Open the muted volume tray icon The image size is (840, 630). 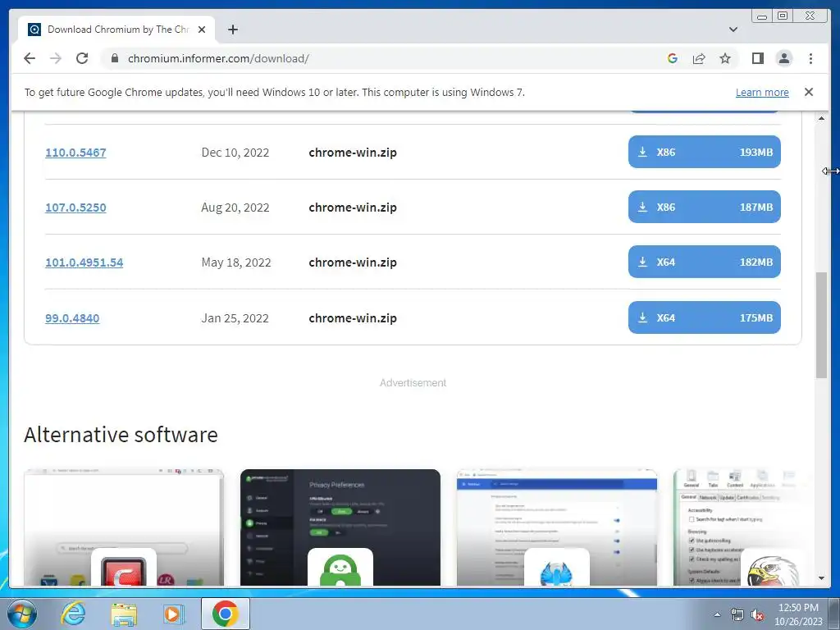757,615
